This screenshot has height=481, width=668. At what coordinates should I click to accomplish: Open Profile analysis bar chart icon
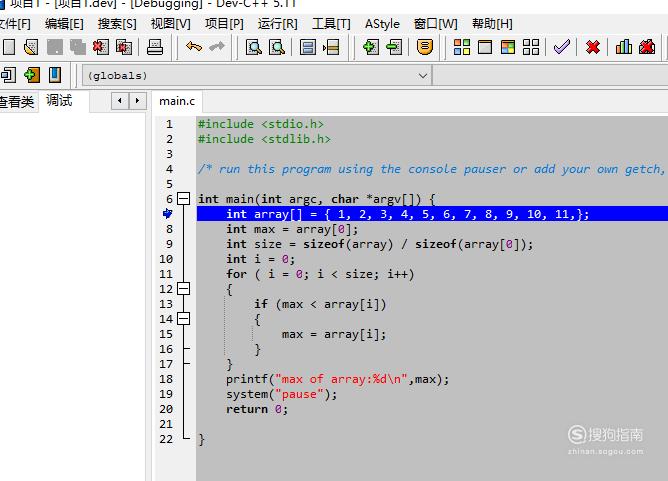624,46
